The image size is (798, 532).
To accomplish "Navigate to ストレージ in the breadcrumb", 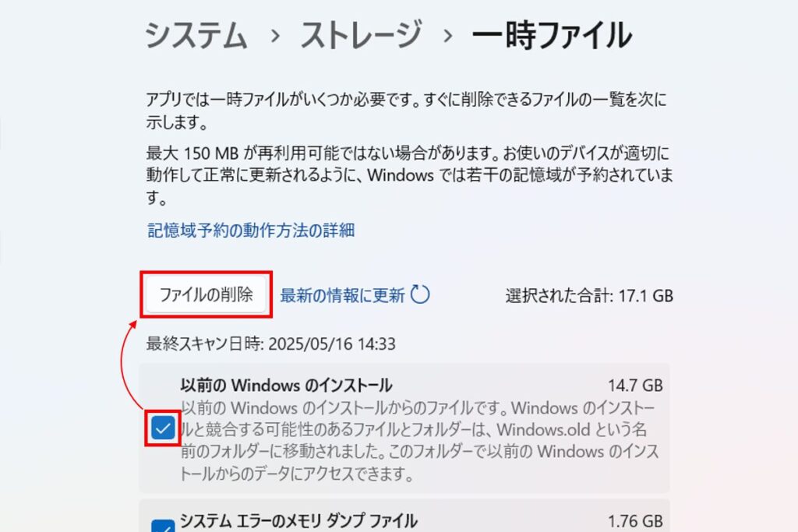I will click(x=360, y=35).
